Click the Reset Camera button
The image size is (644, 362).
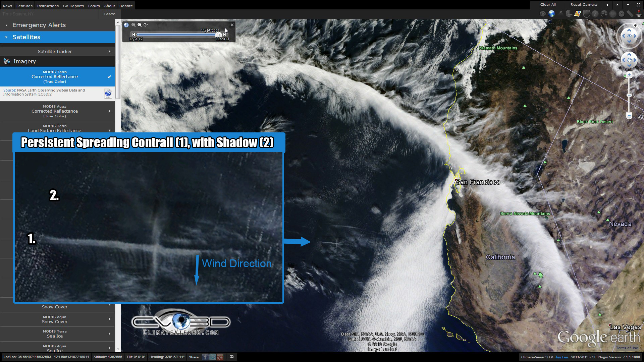coord(584,4)
